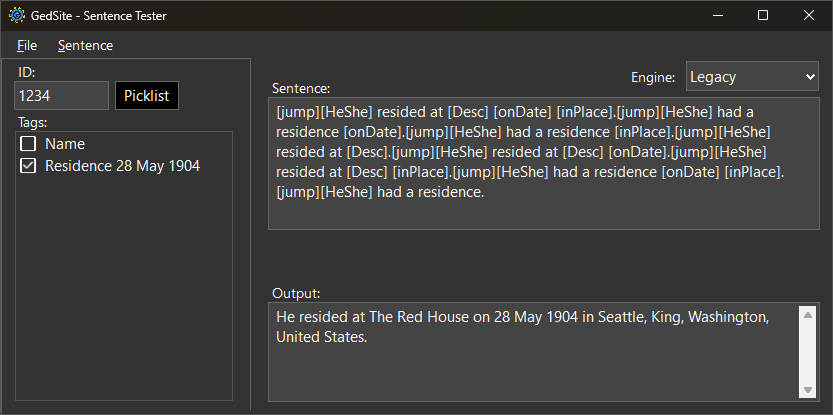Expand the Engine dropdown

[x=751, y=77]
